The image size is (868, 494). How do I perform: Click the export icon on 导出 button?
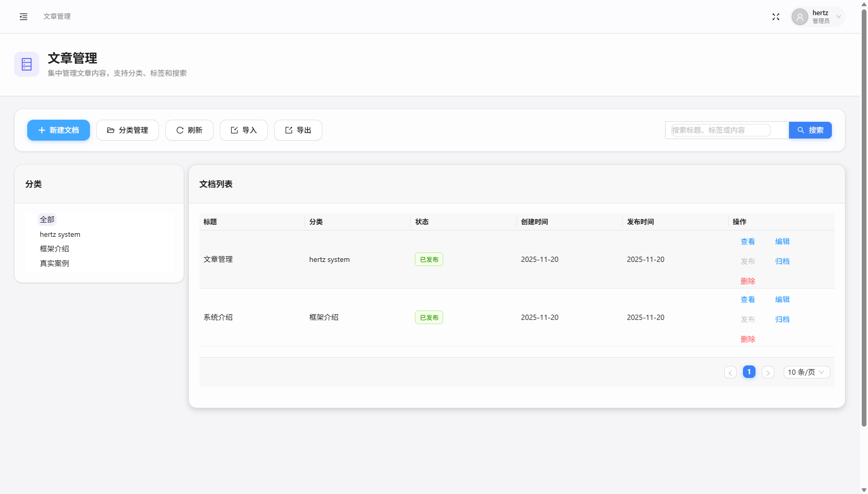coord(288,130)
